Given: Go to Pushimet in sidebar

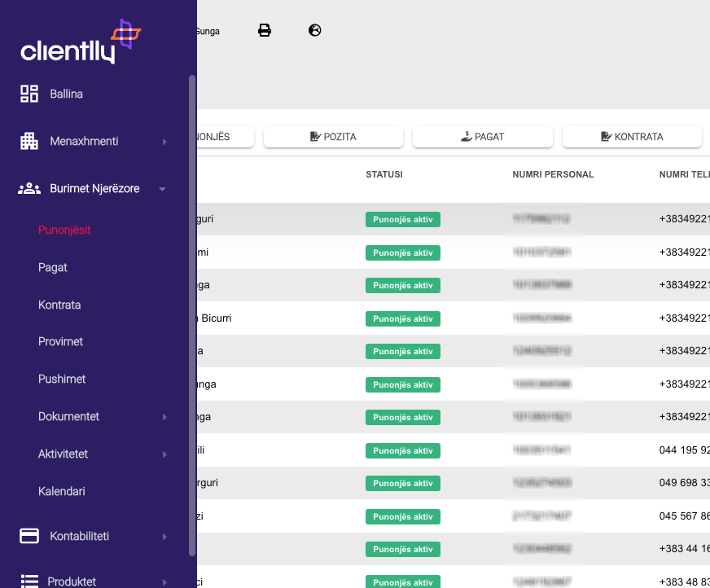Looking at the screenshot, I should [x=62, y=379].
